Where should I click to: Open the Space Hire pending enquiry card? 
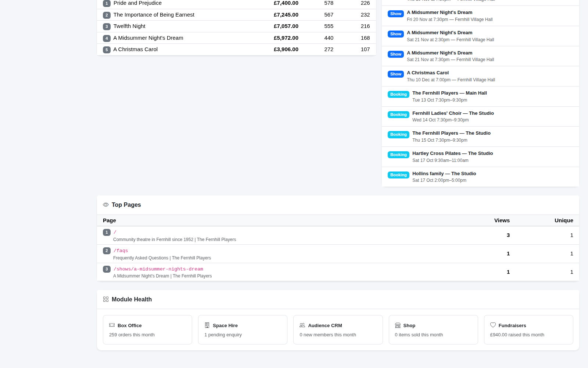tap(243, 330)
